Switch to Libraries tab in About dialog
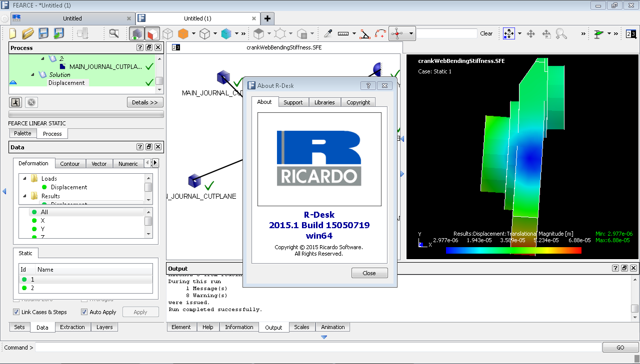The width and height of the screenshot is (640, 364). point(324,102)
